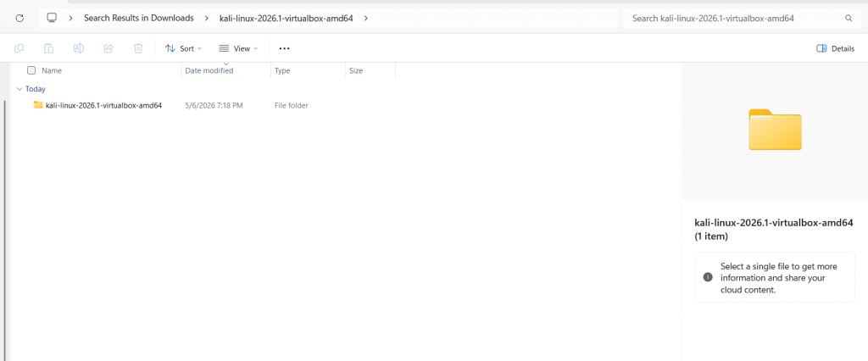Click the Today group label
This screenshot has width=868, height=361.
tap(36, 89)
